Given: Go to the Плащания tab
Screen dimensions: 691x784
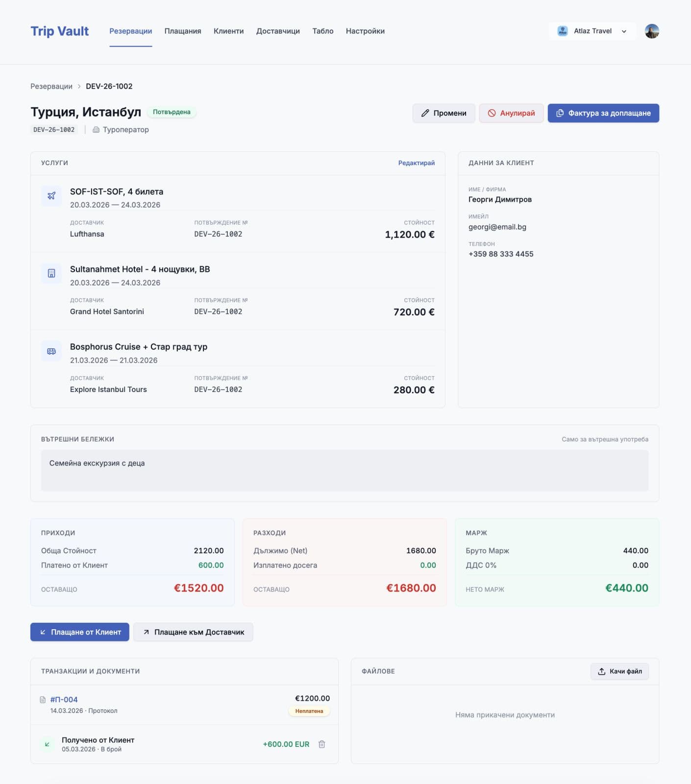Looking at the screenshot, I should point(183,31).
